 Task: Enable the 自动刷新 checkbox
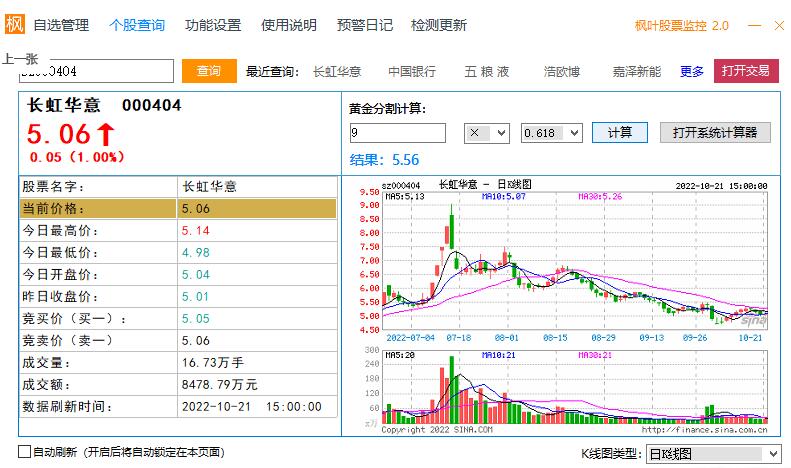click(24, 453)
